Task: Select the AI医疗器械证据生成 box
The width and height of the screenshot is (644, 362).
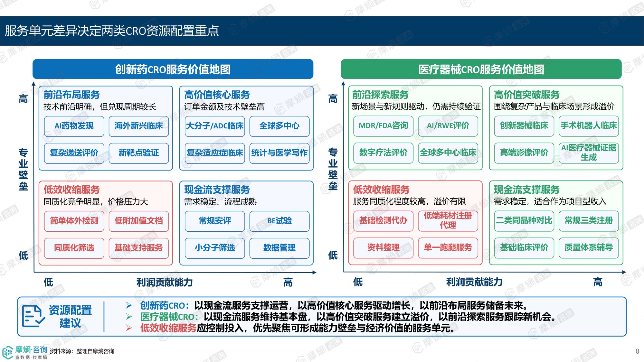Action: 589,153
